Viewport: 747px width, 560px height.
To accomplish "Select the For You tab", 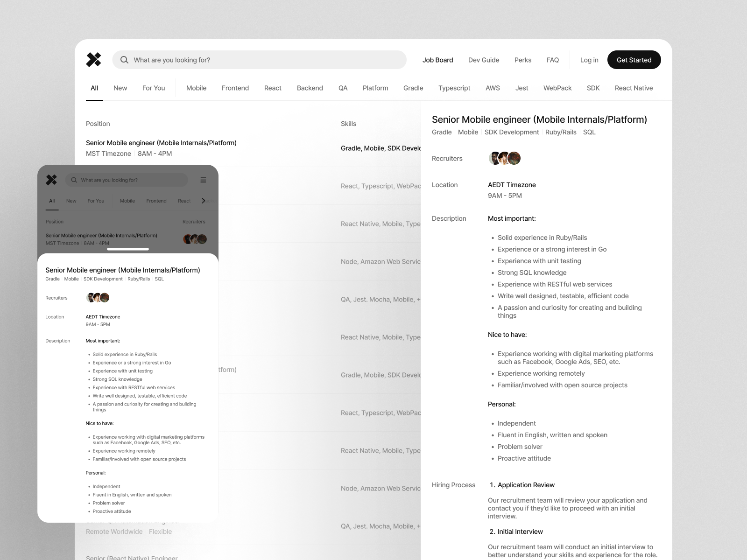I will click(154, 88).
